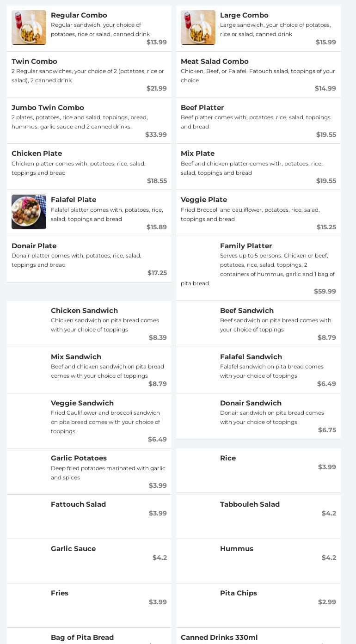Open the Beef Sandwich item
The image size is (356, 644).
pyautogui.click(x=258, y=324)
